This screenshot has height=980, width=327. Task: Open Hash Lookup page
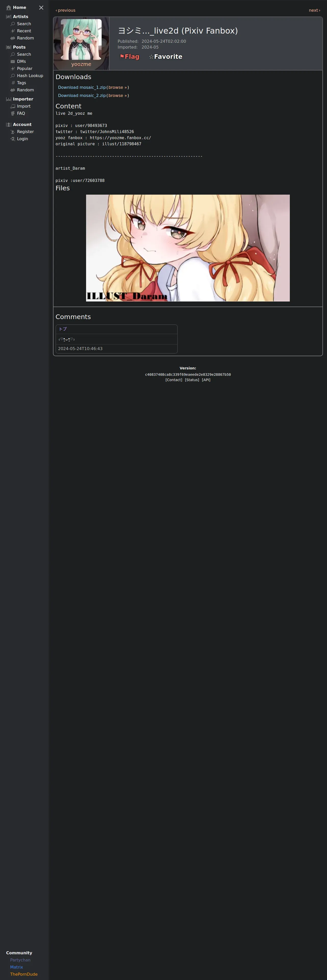click(x=30, y=76)
